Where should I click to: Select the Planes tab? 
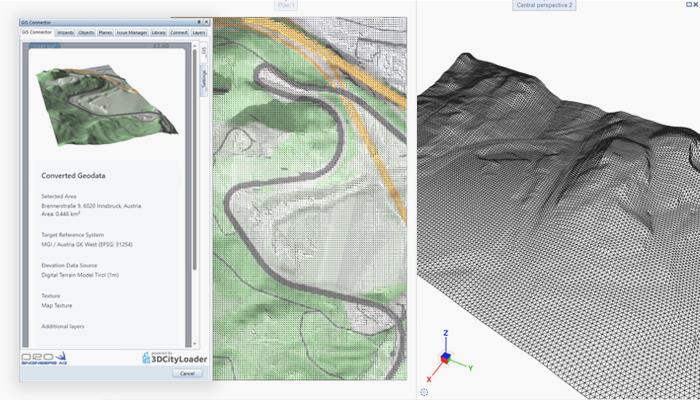click(x=105, y=32)
